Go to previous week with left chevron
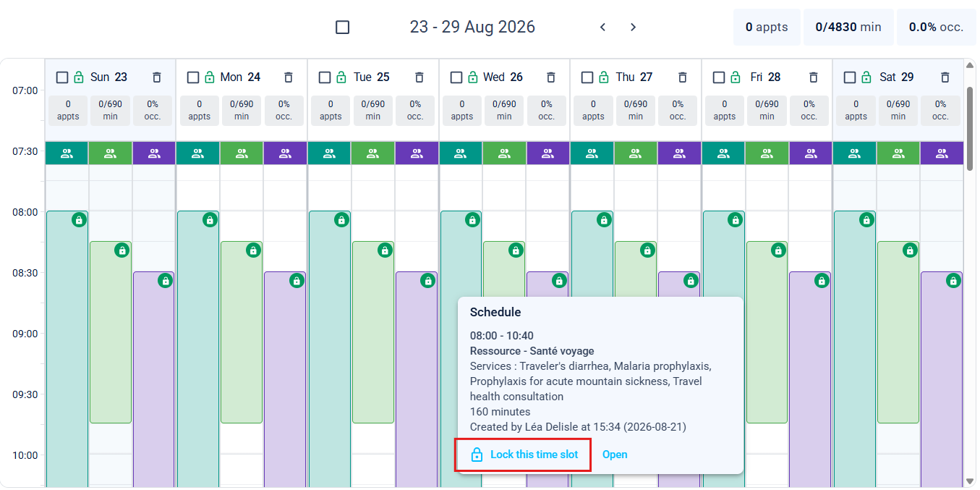 [x=602, y=28]
